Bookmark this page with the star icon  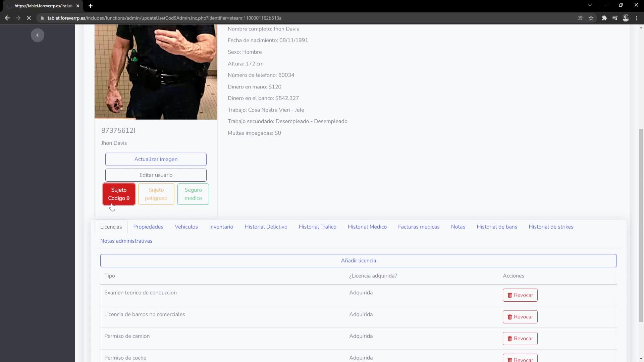coord(591,18)
